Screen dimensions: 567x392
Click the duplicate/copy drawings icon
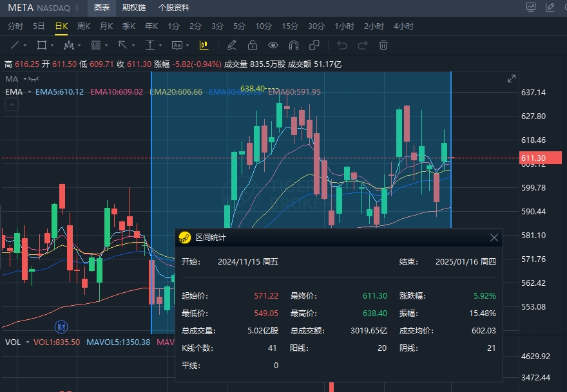(314, 45)
